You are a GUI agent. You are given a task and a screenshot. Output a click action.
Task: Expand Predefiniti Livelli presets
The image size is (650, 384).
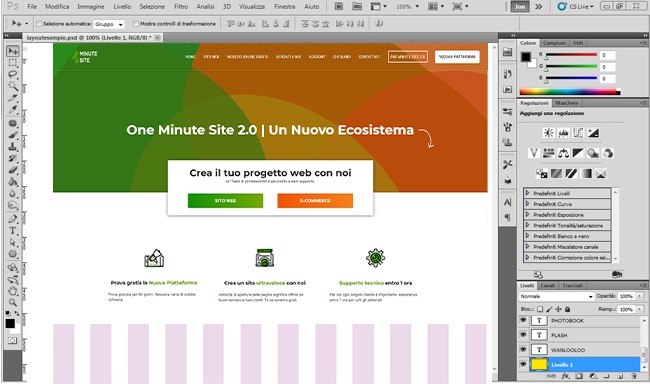click(527, 193)
